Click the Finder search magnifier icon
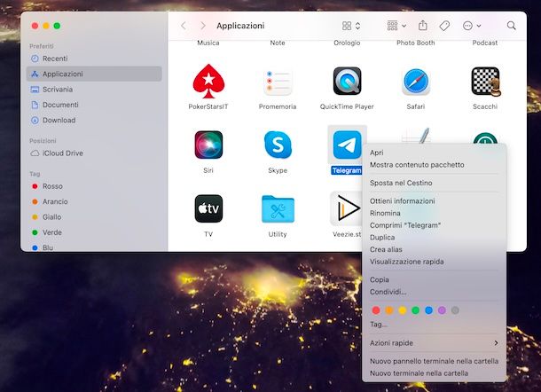The height and width of the screenshot is (392, 541). point(512,26)
